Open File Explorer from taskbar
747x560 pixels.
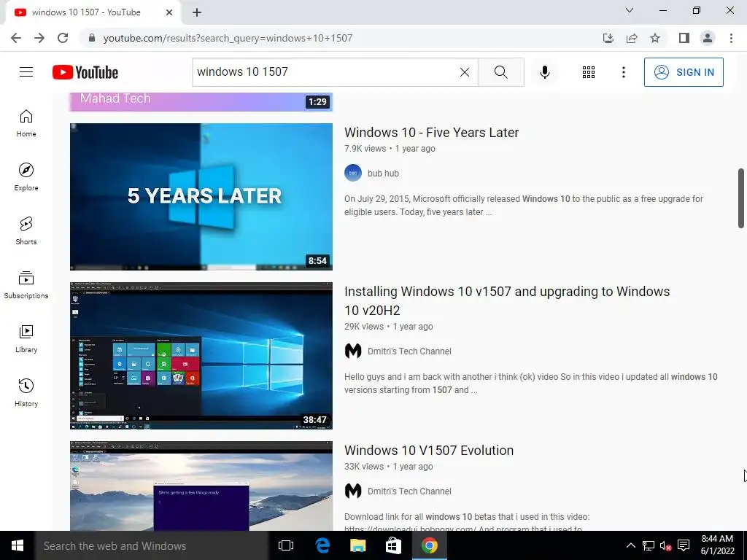tap(357, 545)
